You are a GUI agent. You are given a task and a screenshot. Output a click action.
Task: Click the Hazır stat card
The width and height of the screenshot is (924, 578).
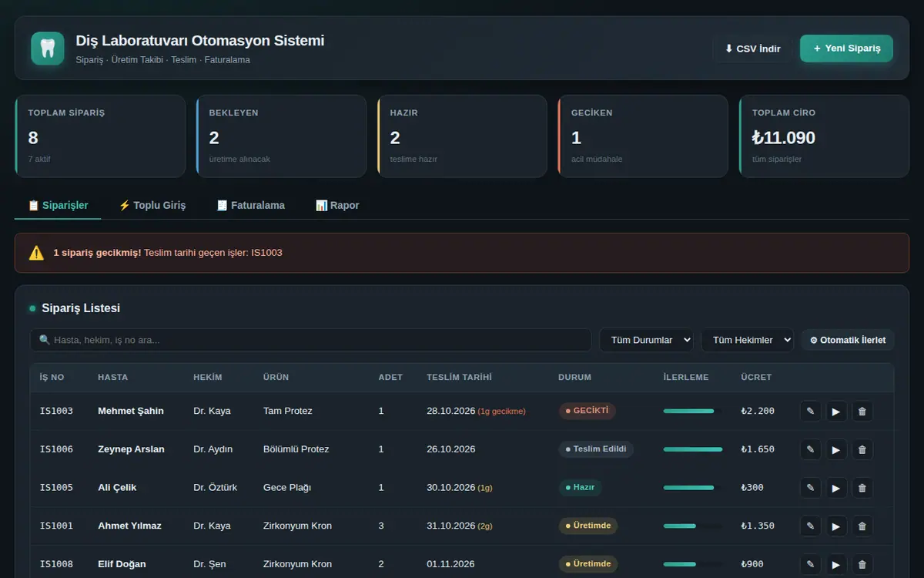pos(462,136)
